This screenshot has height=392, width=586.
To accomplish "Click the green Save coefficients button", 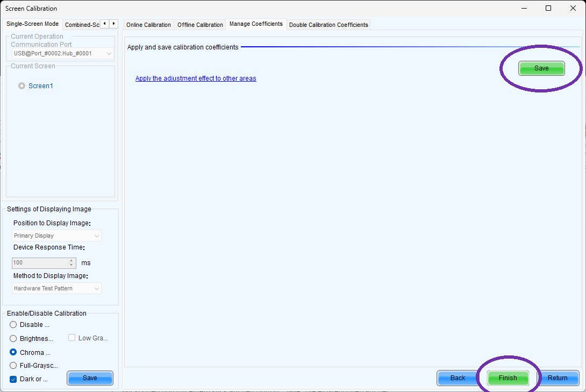I will [541, 68].
